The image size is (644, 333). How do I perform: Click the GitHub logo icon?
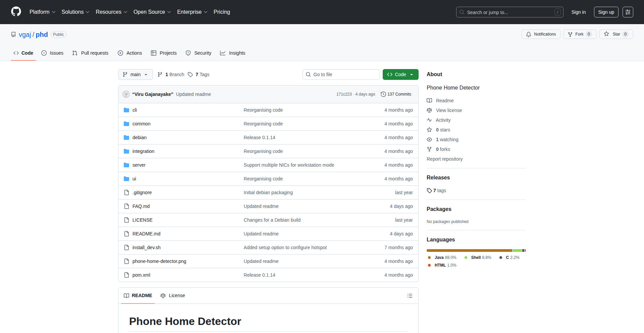pos(16,12)
